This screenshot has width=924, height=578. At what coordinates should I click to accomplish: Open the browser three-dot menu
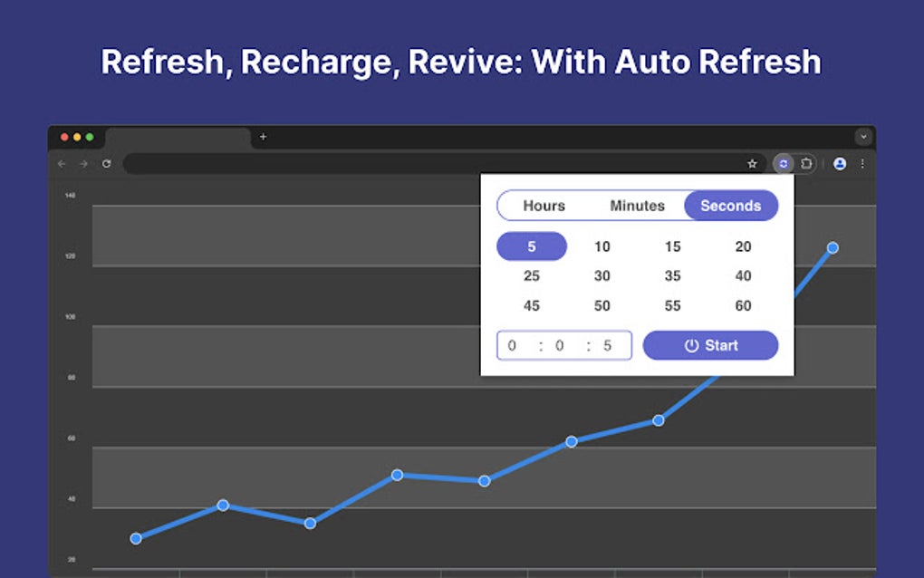point(861,164)
